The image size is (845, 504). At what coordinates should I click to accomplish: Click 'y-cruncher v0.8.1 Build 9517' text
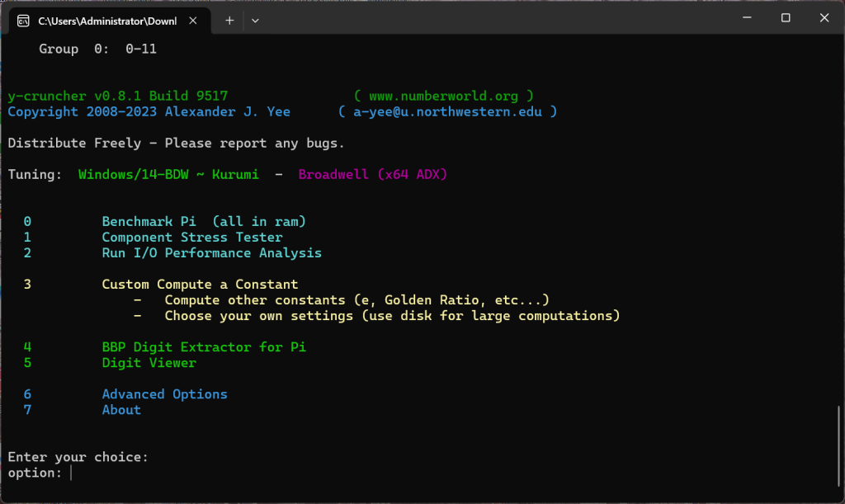pos(117,96)
